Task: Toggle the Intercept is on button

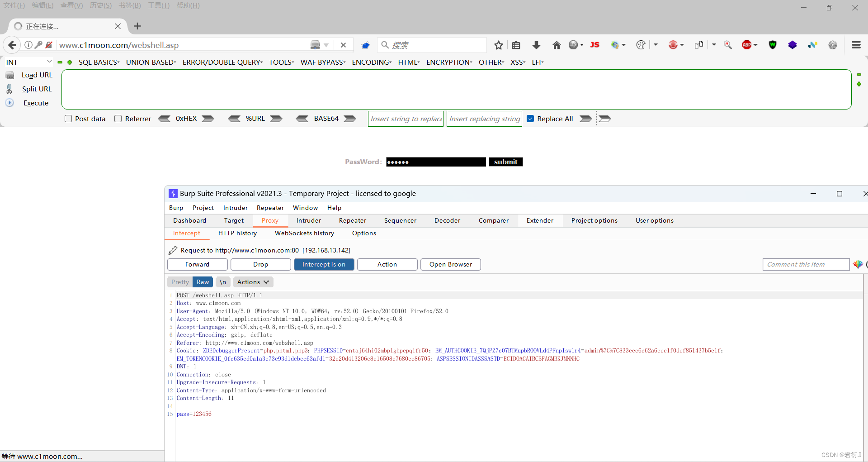Action: [324, 264]
